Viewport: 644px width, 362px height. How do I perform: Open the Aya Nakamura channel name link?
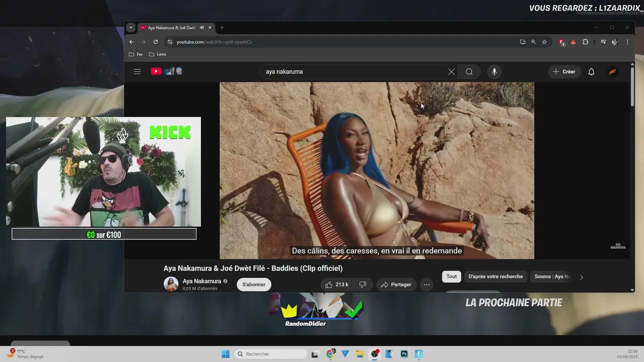point(202,281)
